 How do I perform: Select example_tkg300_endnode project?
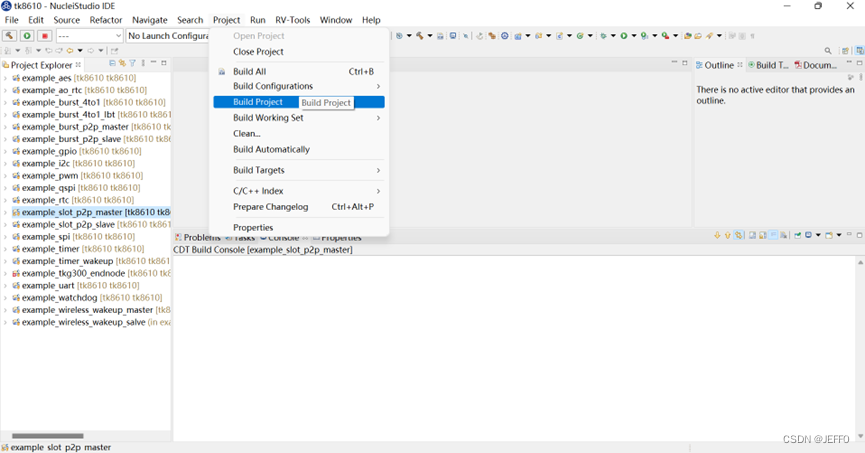click(x=92, y=273)
